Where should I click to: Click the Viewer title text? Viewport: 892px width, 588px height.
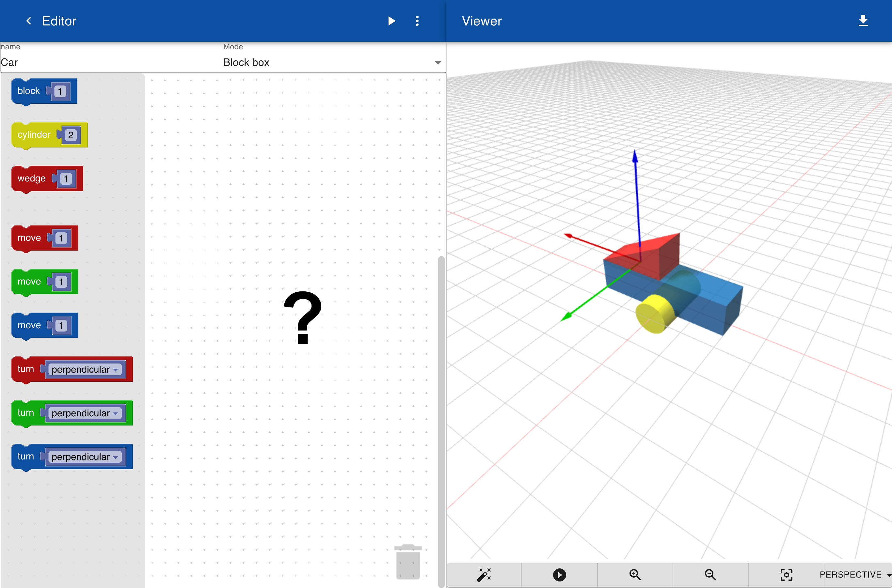coord(482,21)
